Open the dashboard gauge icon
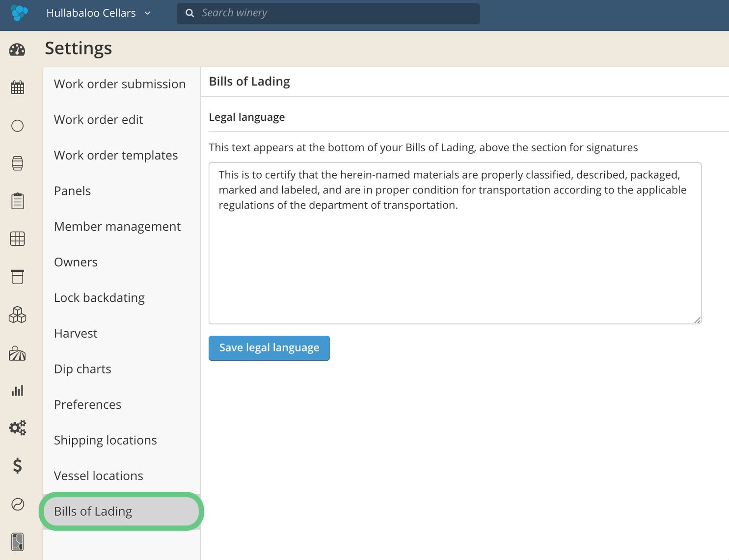The height and width of the screenshot is (560, 729). click(x=18, y=50)
